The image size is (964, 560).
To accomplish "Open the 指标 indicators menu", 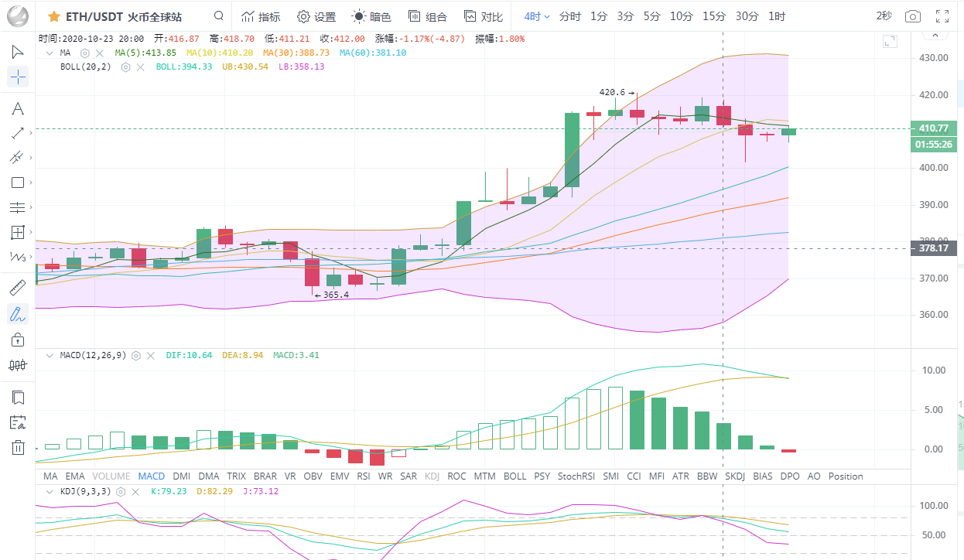I will pos(261,16).
